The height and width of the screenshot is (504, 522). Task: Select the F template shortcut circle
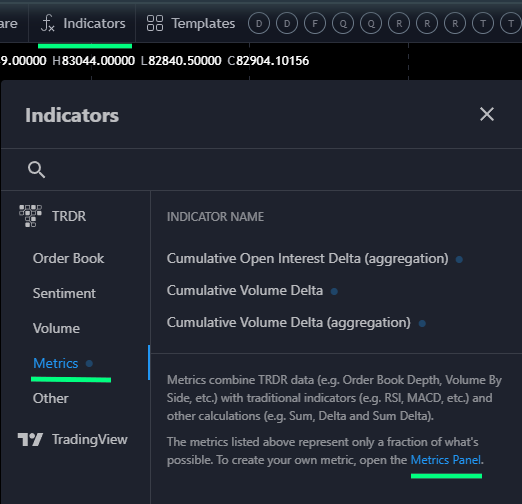pos(315,23)
